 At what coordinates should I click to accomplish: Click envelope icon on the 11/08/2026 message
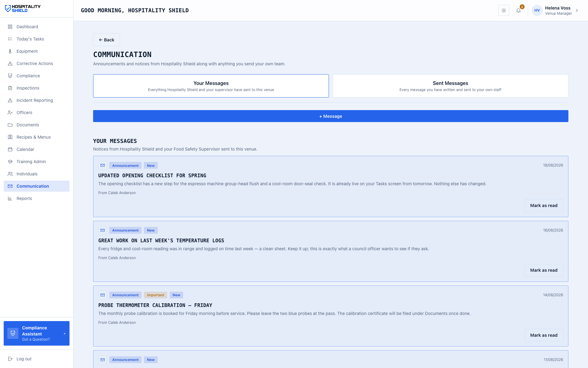pyautogui.click(x=103, y=360)
